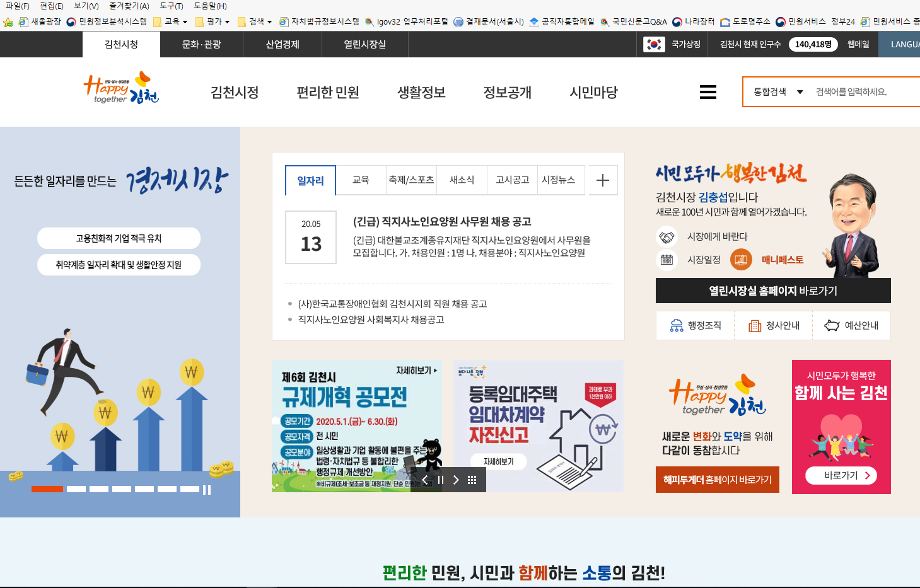The image size is (920, 588).
Task: Click the 시장에게 바란다 handshake icon
Action: [x=667, y=237]
